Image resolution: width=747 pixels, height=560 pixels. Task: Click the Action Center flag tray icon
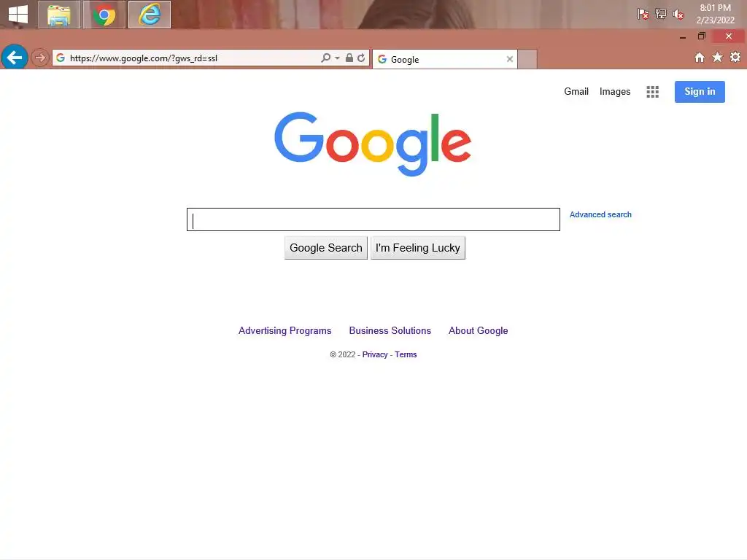click(x=643, y=15)
